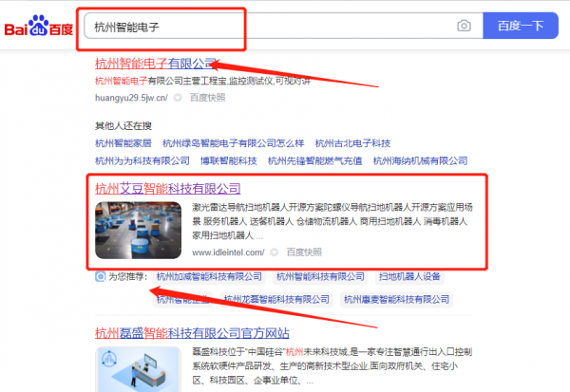Screen dimensions: 570x392
Task: Expand dropdown icon beside www.idleintel.com
Action: (x=275, y=252)
